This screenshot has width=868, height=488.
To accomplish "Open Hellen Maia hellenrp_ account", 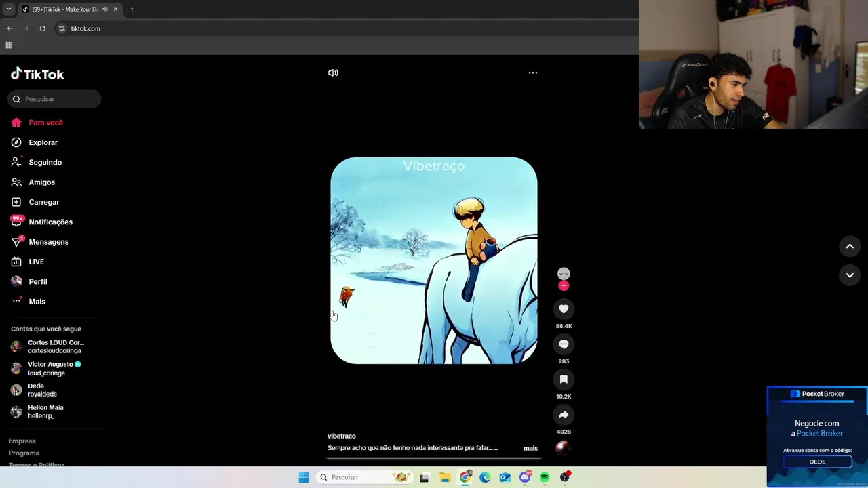I will (37, 411).
